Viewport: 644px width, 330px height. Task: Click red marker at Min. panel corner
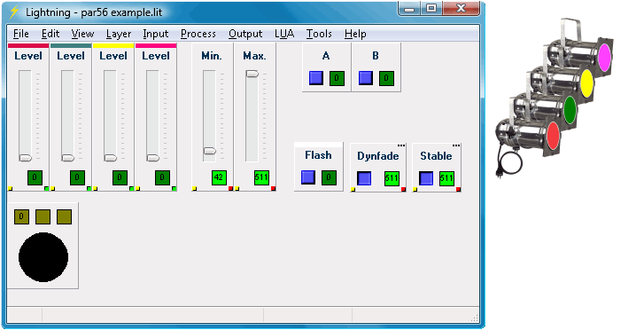click(231, 188)
